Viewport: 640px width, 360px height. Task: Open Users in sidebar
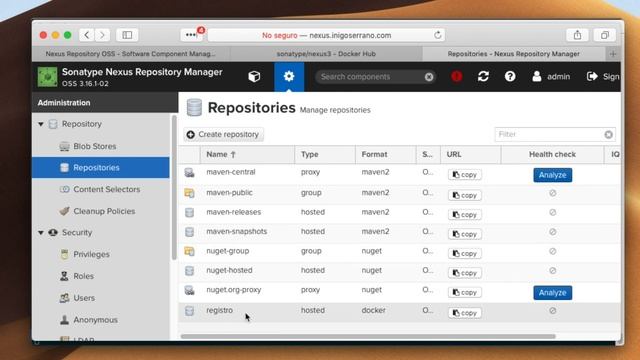84,298
